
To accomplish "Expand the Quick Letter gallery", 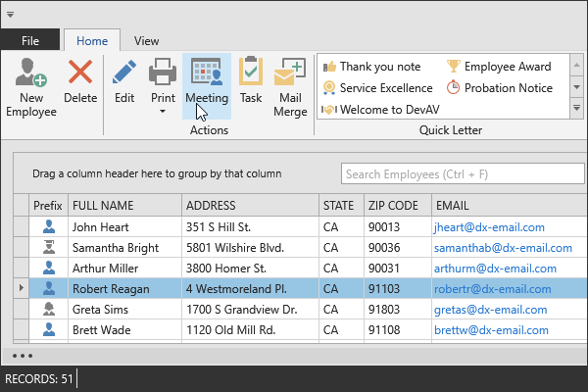I will click(x=575, y=108).
